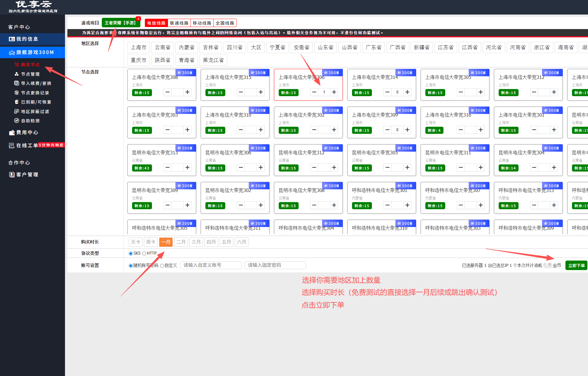Viewport: 588px width, 376px height.
Task: Click the 客户管理 person icon
Action: pos(12,174)
